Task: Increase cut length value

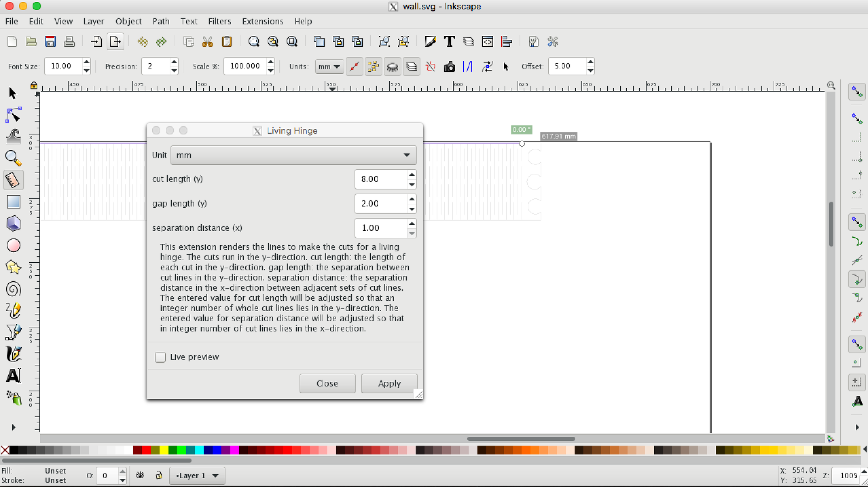Action: [412, 175]
